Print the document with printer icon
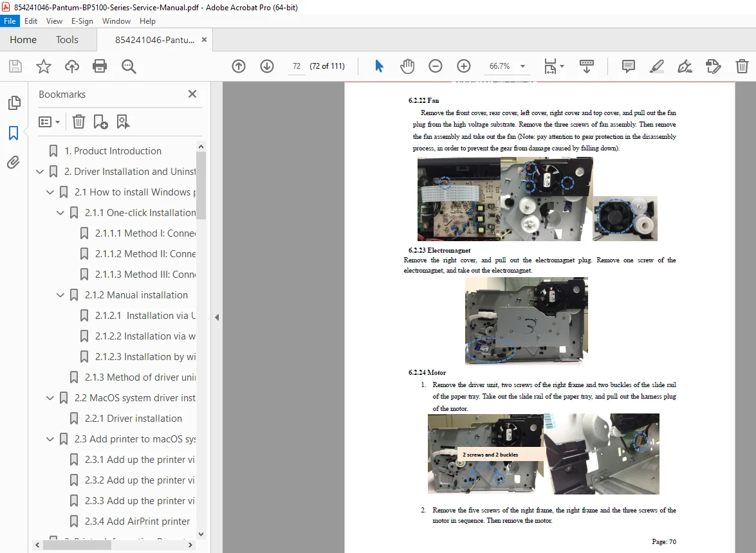This screenshot has width=756, height=553. pyautogui.click(x=100, y=66)
